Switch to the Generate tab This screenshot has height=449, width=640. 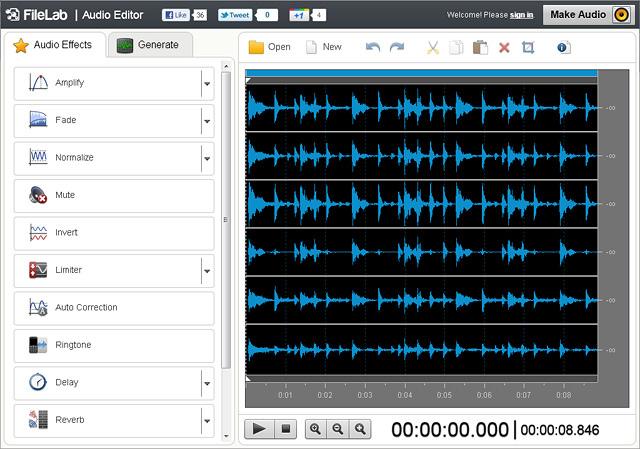tap(149, 45)
